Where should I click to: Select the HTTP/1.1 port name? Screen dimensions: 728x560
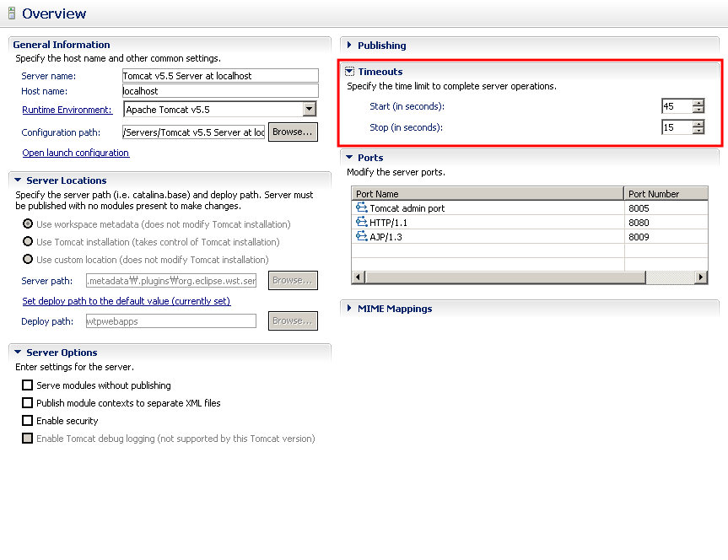(x=388, y=223)
